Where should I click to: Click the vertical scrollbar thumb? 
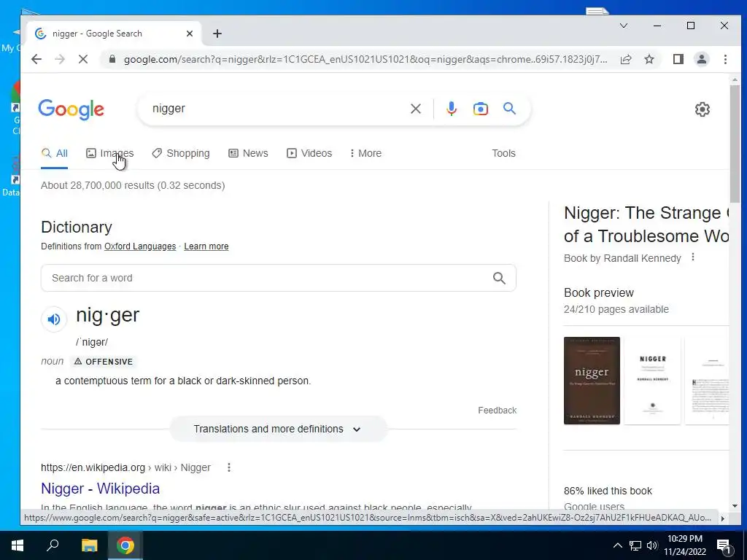[735, 144]
